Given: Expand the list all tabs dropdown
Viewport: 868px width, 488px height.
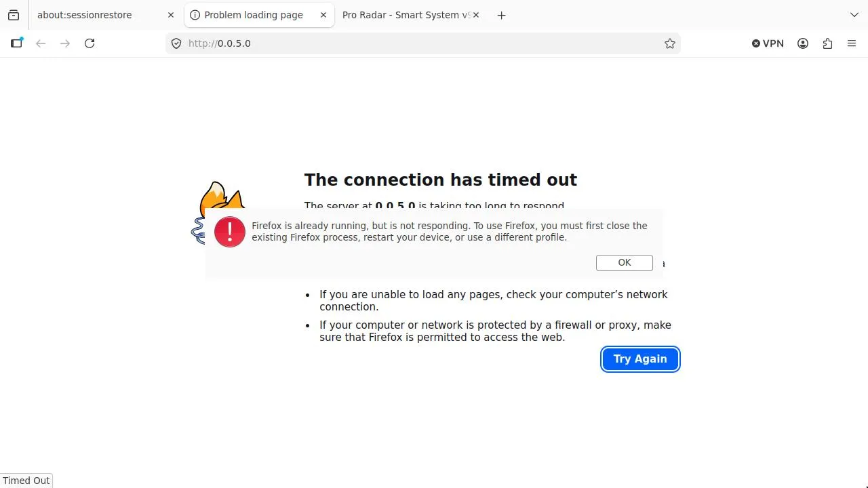Looking at the screenshot, I should pyautogui.click(x=854, y=15).
